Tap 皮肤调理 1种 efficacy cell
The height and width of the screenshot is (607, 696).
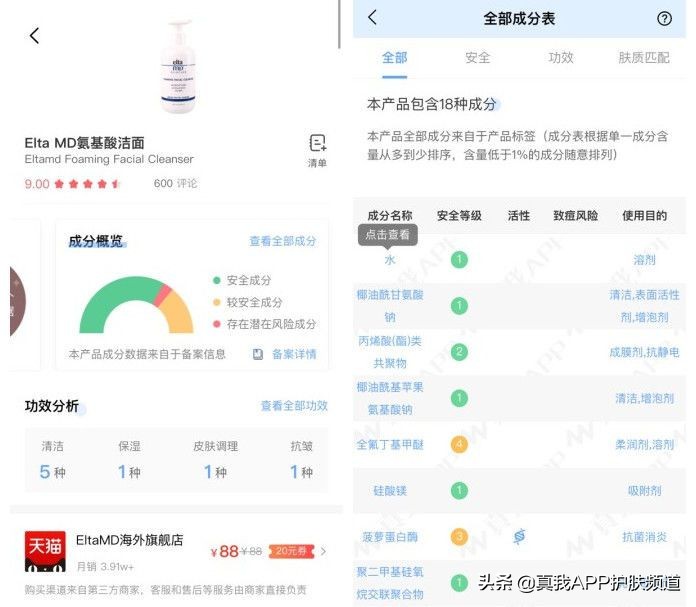click(215, 460)
